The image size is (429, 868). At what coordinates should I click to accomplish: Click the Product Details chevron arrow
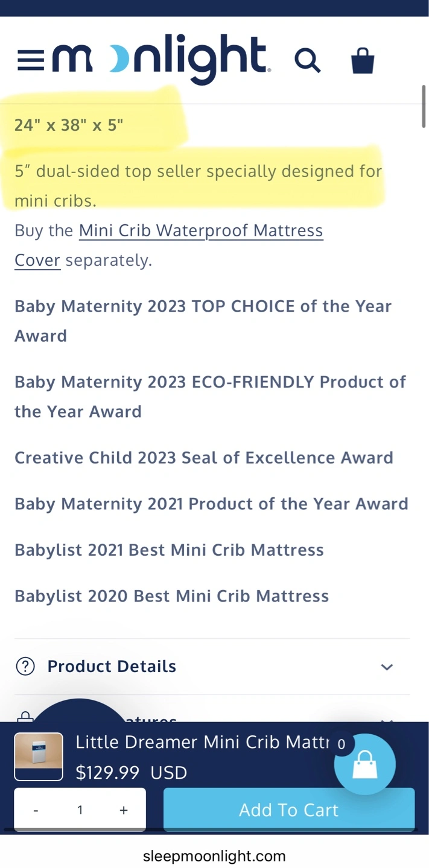[387, 667]
